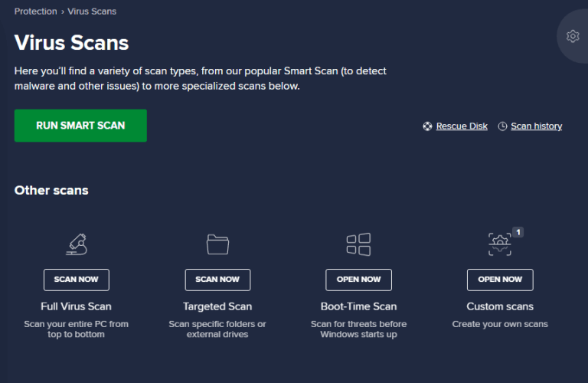
Task: Click Virus Scans in the breadcrumb
Action: click(x=92, y=11)
